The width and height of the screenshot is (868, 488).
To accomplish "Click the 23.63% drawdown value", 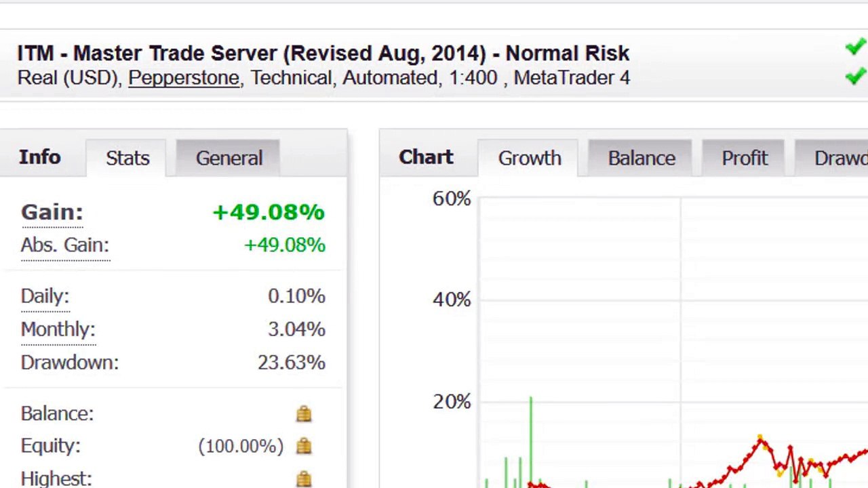I will 292,362.
